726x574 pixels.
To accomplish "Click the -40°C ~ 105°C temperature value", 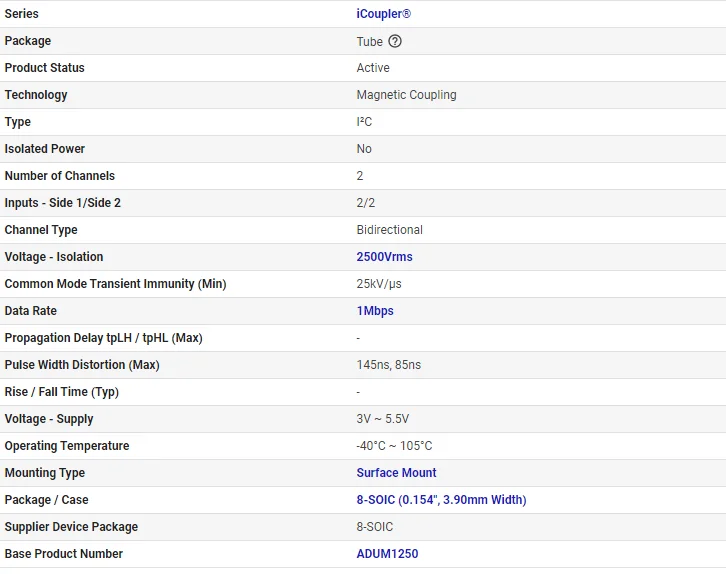I will tap(394, 446).
